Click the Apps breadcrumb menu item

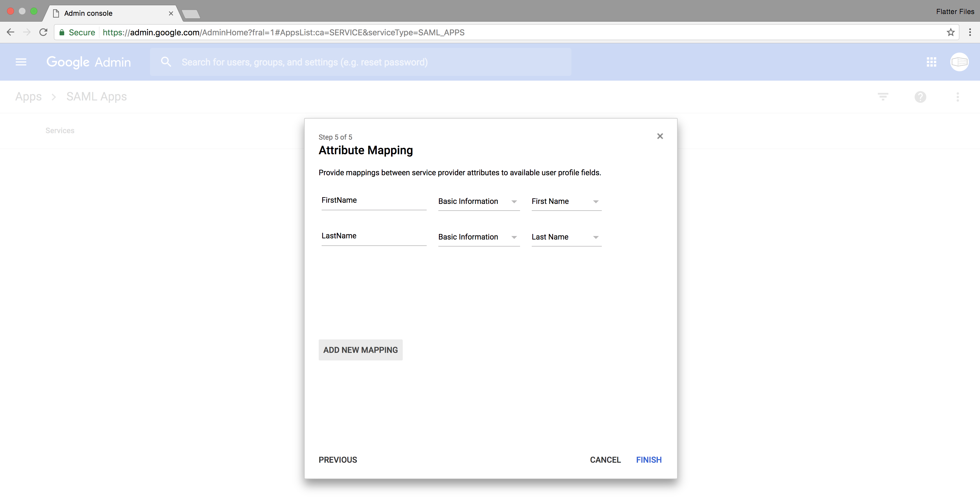(28, 96)
